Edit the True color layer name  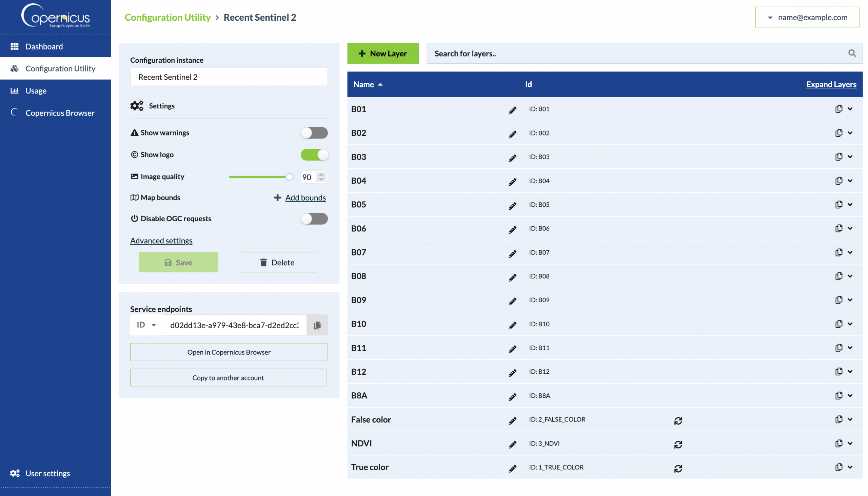(x=512, y=469)
